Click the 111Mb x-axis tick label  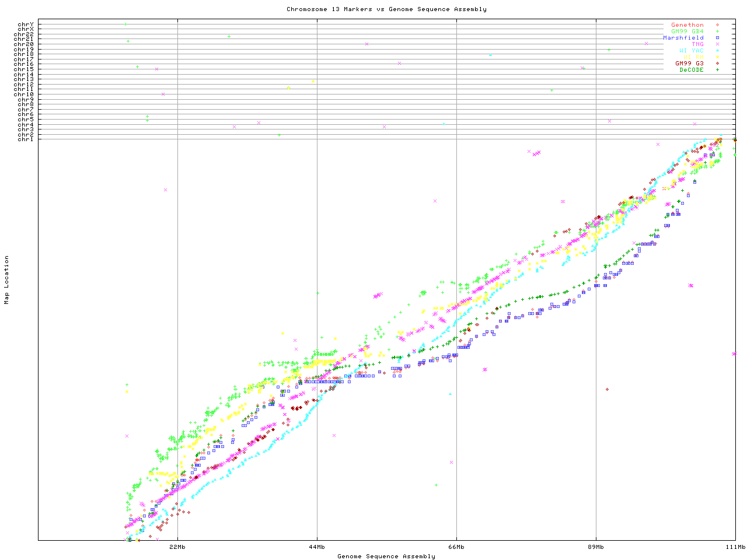coord(735,547)
